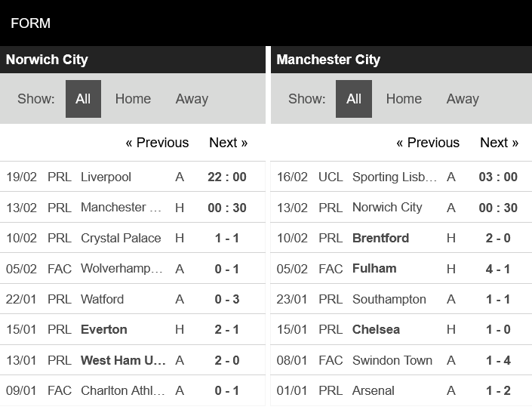Click the Brentford team name
Viewport: 532px width, 413px height.
click(380, 238)
